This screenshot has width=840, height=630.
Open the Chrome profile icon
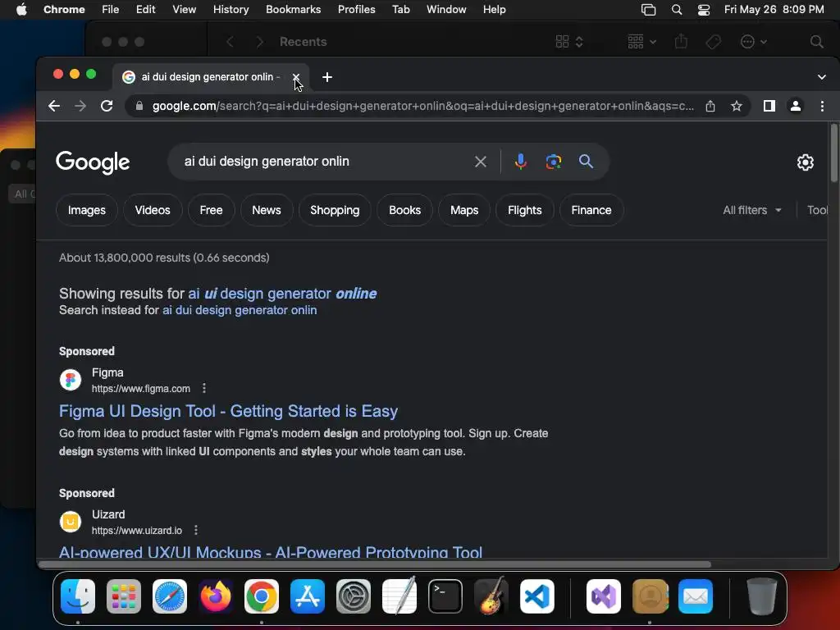796,106
